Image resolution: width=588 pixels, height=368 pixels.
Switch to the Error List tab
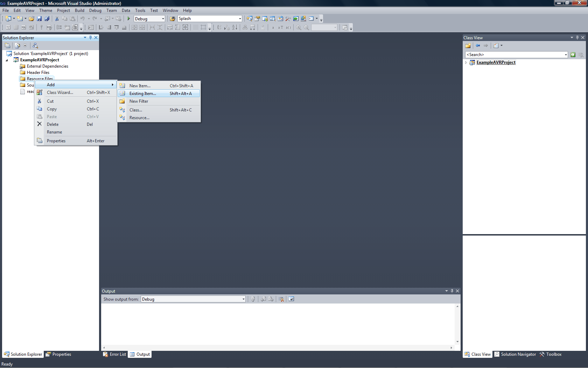pos(114,354)
